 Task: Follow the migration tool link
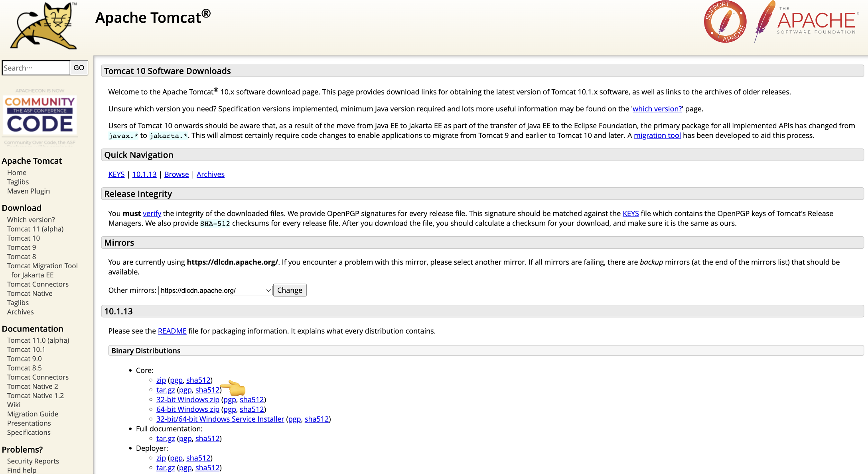click(657, 135)
